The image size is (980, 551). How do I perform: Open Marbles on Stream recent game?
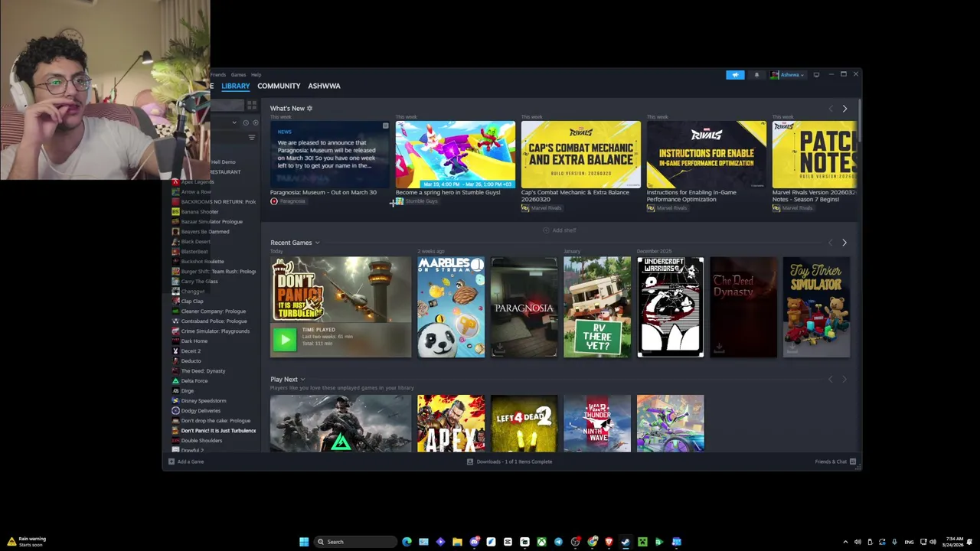451,308
